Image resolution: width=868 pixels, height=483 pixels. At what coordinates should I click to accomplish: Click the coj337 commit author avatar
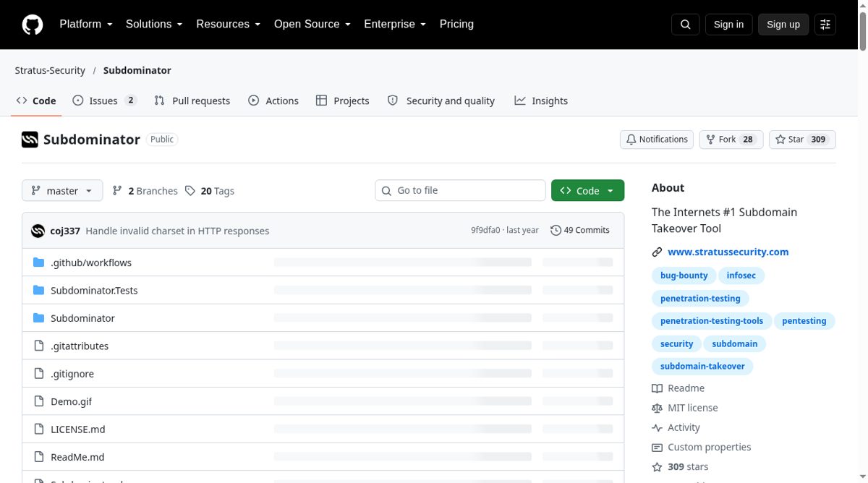tap(38, 231)
